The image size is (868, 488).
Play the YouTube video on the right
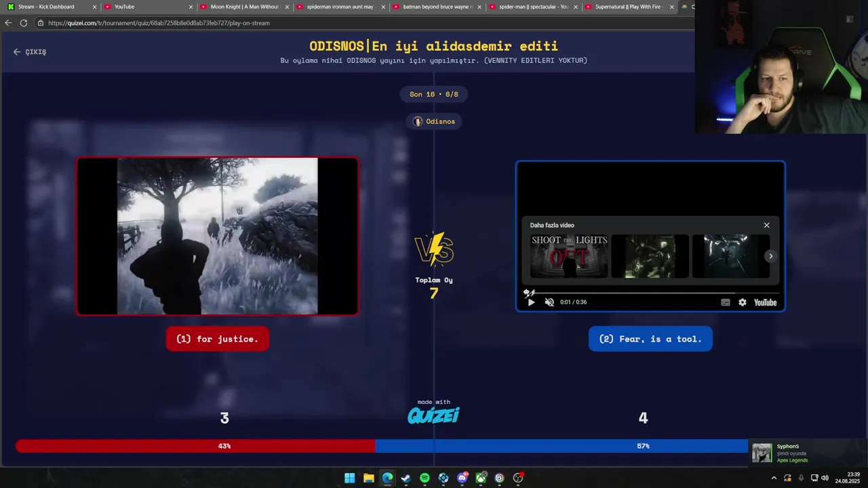(x=531, y=302)
